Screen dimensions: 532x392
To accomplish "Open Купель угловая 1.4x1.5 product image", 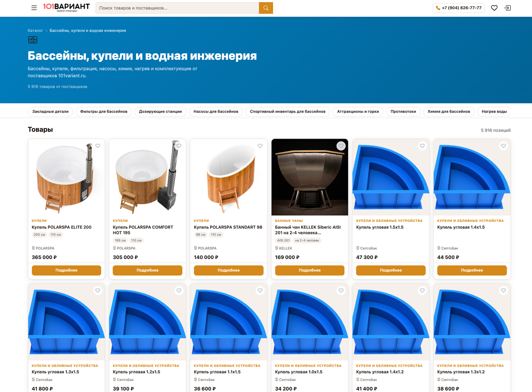I will [x=472, y=177].
